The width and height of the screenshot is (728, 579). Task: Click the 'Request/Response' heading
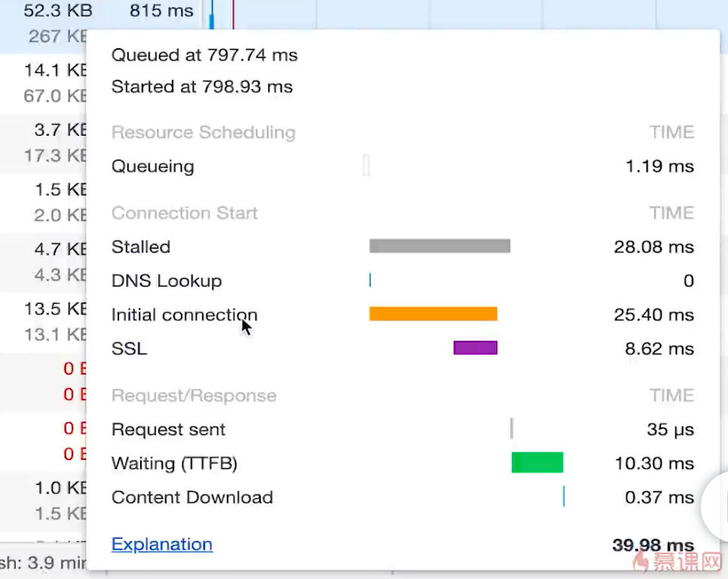coord(194,396)
